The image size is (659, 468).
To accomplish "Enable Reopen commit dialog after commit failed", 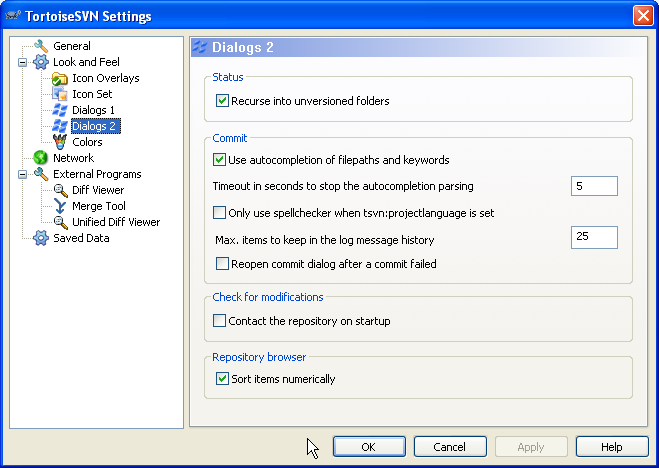I will coord(222,264).
